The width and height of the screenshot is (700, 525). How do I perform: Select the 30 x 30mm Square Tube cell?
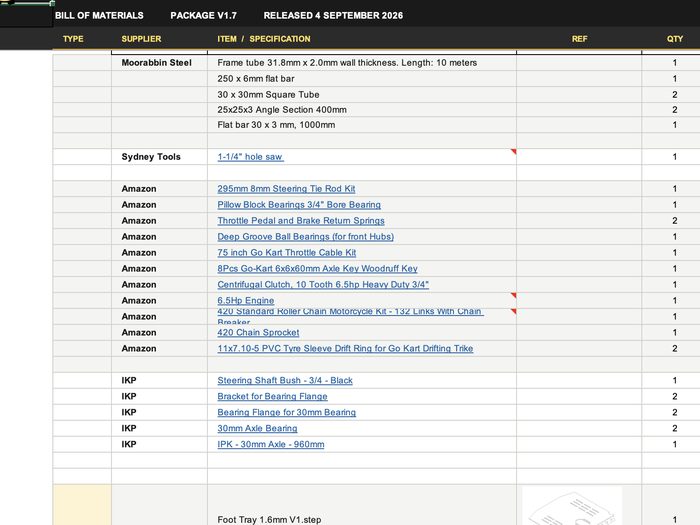362,95
